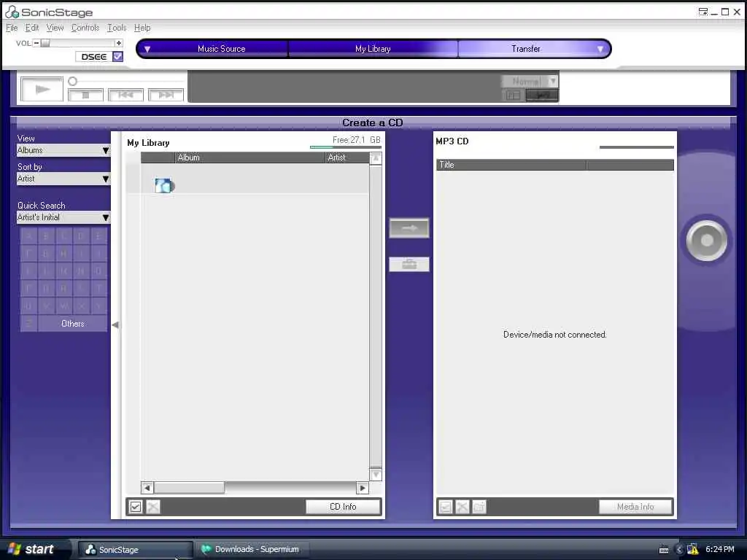The width and height of the screenshot is (747, 560).
Task: Click the select all icon in MP3 CD pane
Action: pyautogui.click(x=446, y=507)
